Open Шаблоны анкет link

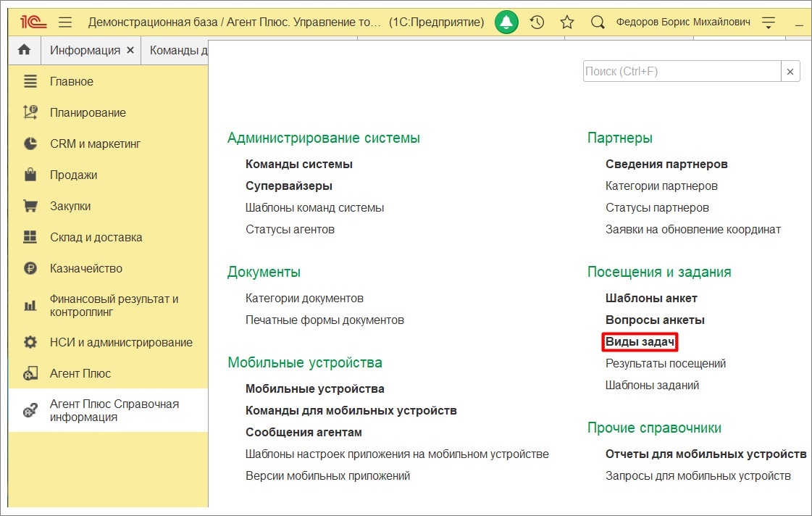click(x=651, y=299)
